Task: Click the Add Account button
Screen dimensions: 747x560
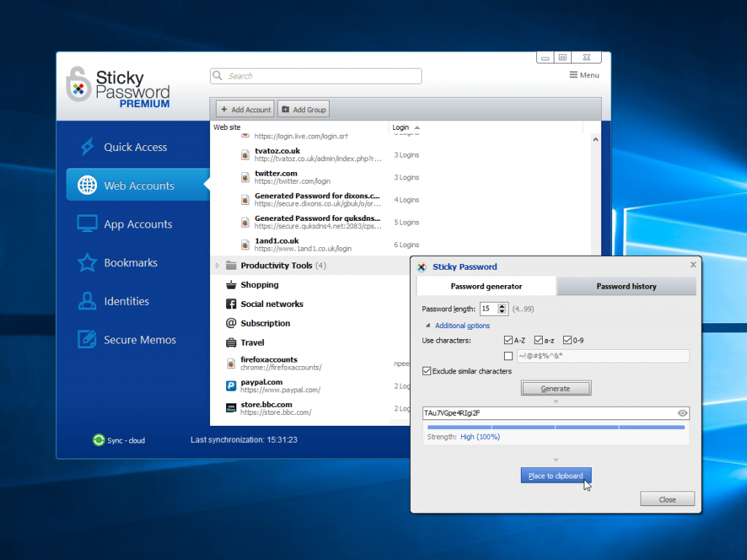Action: (245, 109)
